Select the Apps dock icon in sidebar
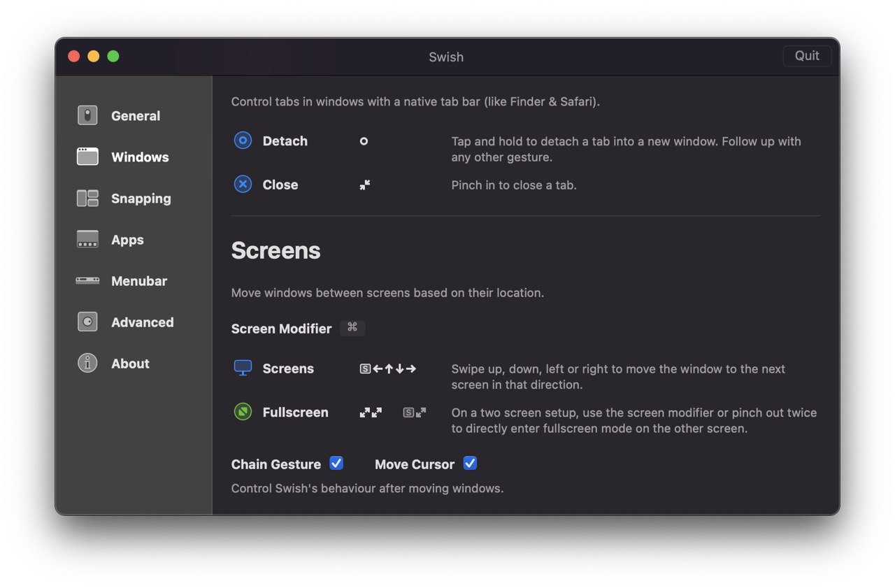895x588 pixels. (x=87, y=239)
